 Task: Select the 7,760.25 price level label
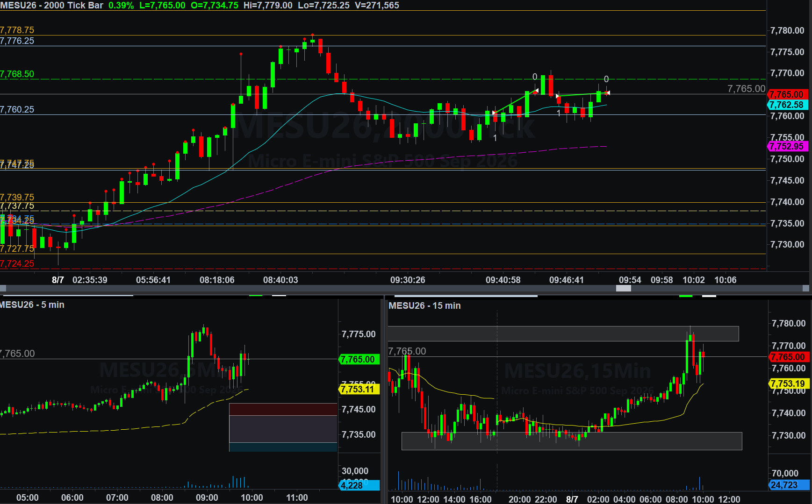click(x=17, y=109)
